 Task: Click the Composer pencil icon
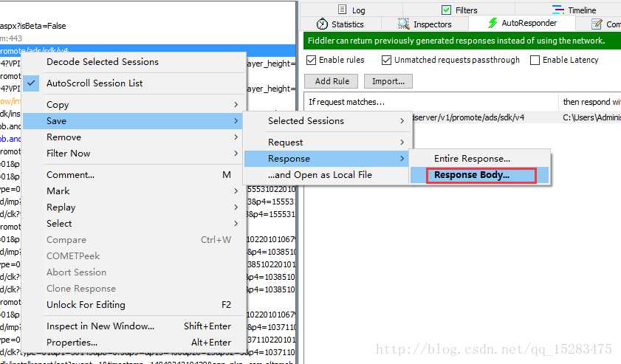(597, 24)
